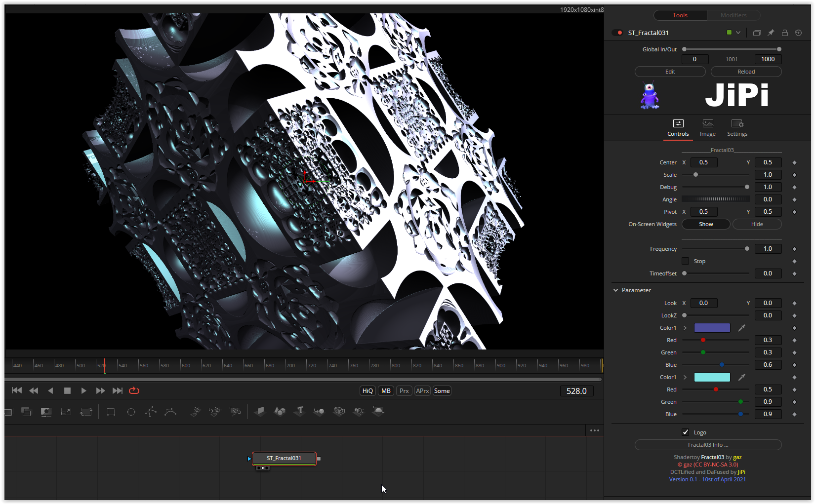Click the keyframe diamond for Frequency

(x=794, y=249)
